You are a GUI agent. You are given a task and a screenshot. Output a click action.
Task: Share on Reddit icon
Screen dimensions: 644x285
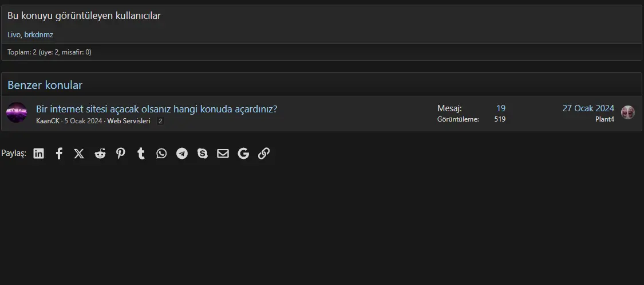100,154
